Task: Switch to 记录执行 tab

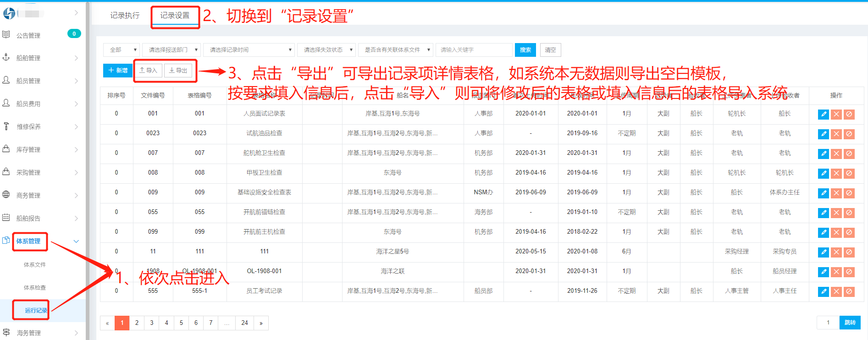Action: 125,16
